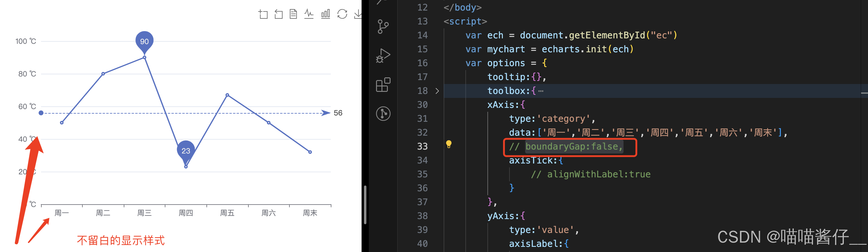Viewport: 868px width, 252px height.
Task: Open the data view toolbox icon
Action: (293, 14)
